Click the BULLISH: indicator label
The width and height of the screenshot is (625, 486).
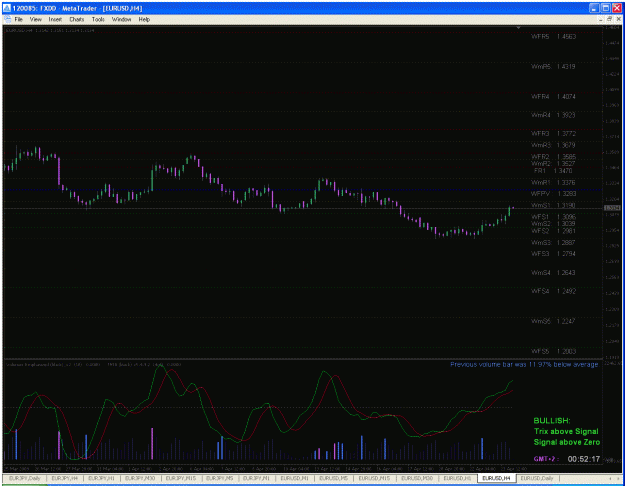tap(552, 421)
